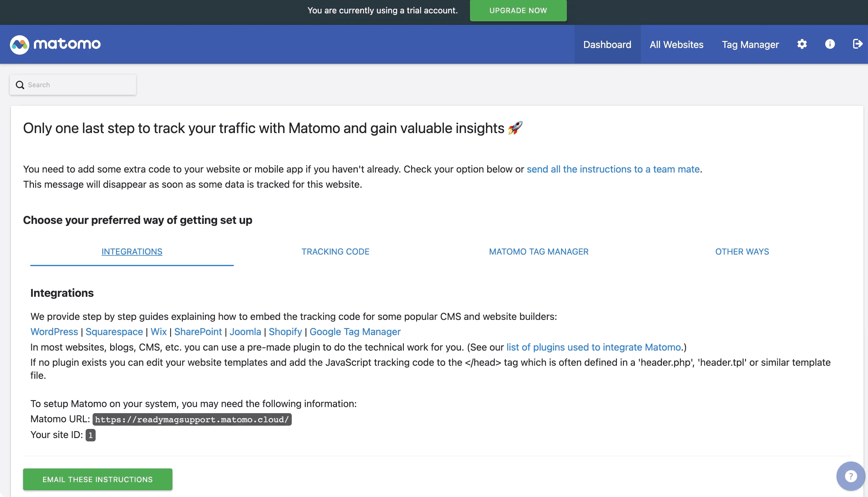Open the settings gear icon
This screenshot has width=868, height=497.
802,44
